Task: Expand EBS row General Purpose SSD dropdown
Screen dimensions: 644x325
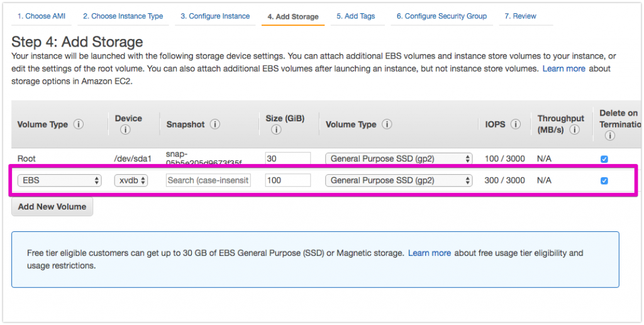Action: tap(399, 180)
